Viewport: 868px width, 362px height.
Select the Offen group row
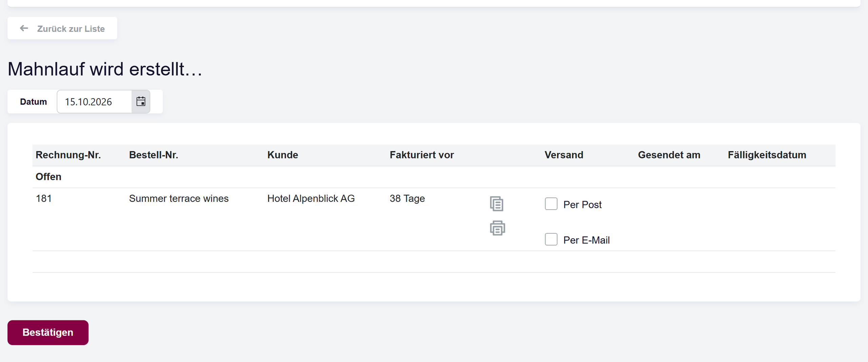coord(434,177)
